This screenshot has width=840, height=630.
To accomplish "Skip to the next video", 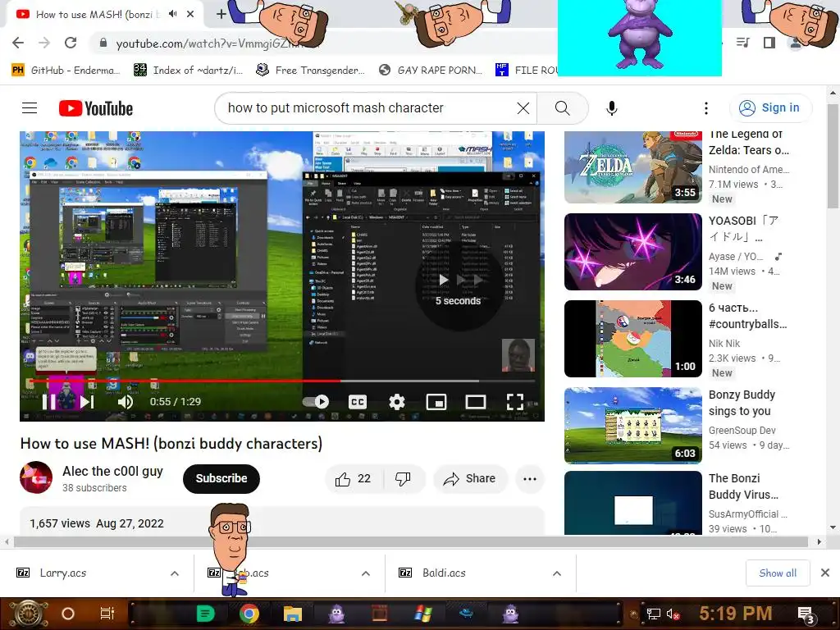I will coord(87,402).
